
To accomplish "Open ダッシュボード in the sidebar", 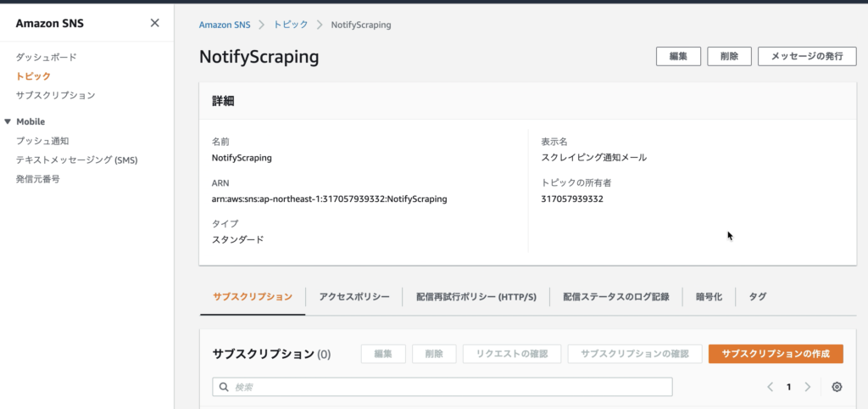I will pos(46,57).
